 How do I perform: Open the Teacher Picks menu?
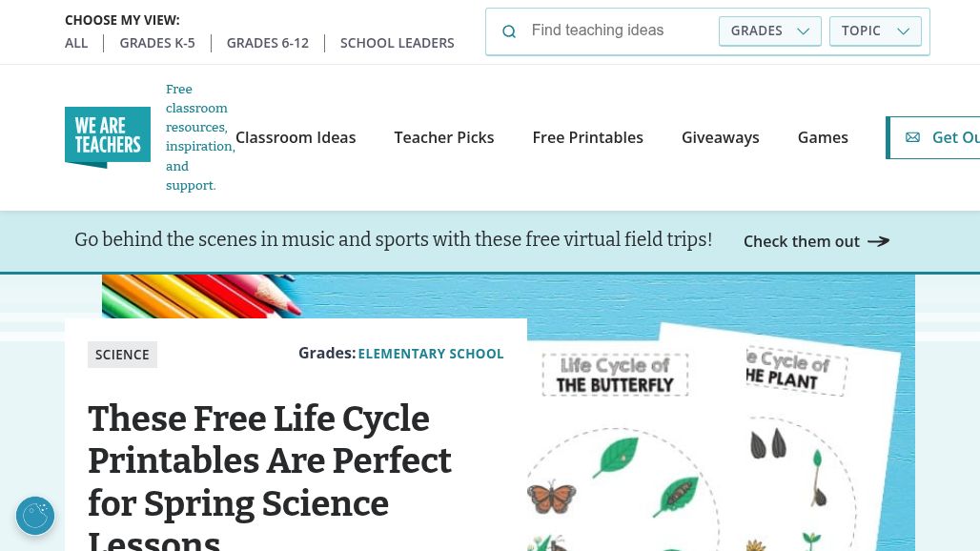tap(444, 137)
